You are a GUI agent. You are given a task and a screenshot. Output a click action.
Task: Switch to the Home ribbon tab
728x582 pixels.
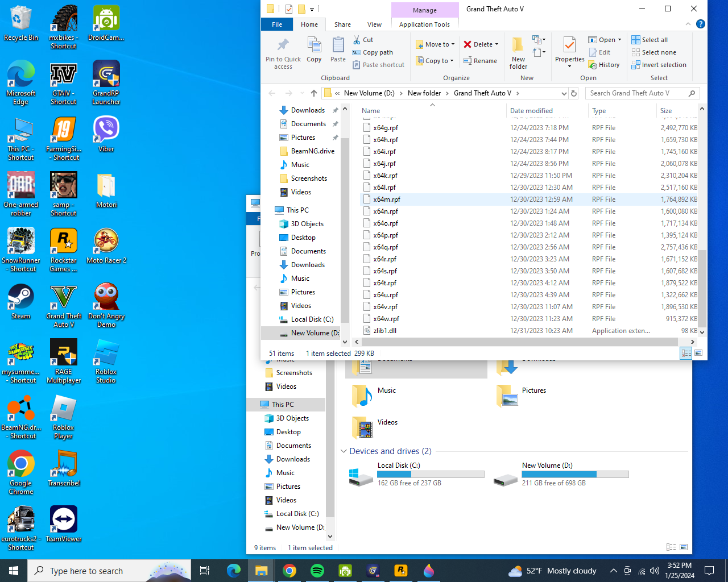[309, 24]
